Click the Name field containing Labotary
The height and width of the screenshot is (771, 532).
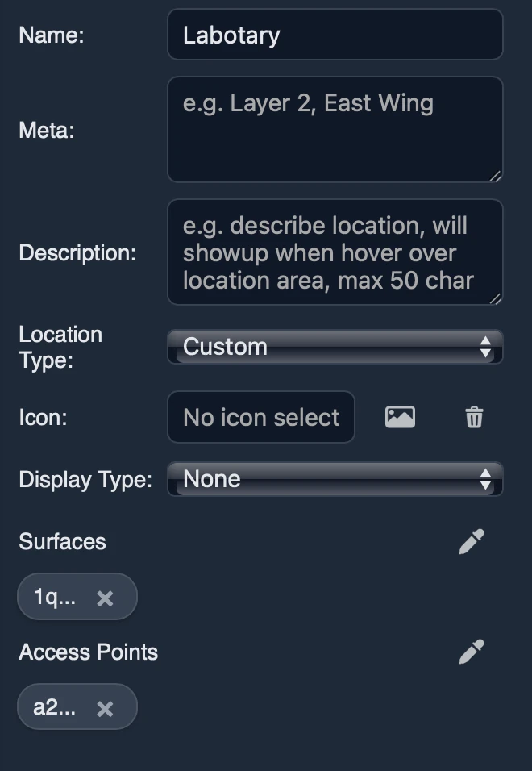coord(335,35)
